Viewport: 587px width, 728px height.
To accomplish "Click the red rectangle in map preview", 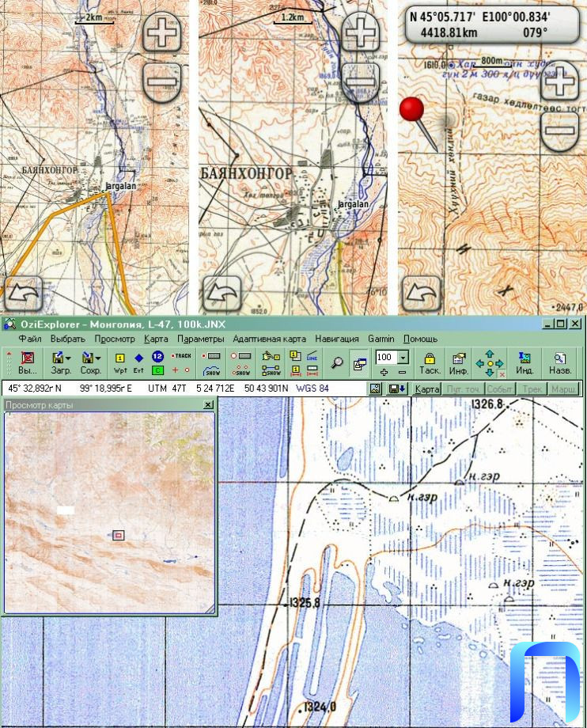I will [x=119, y=536].
